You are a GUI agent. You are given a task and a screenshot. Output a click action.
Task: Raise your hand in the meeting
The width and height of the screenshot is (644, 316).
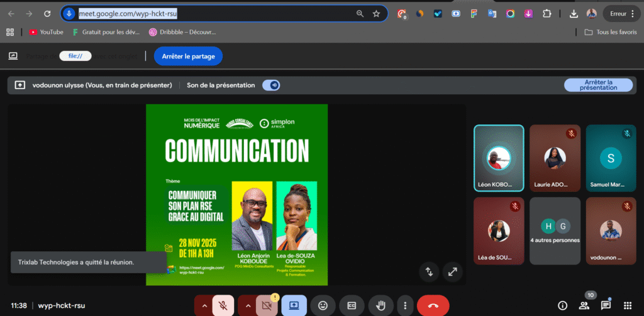[x=380, y=305]
